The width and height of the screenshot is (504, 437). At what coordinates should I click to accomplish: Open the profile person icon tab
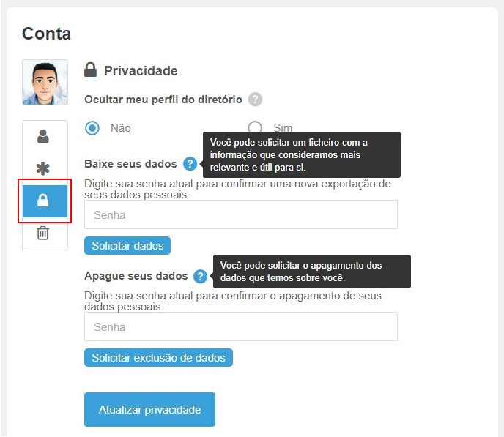43,136
